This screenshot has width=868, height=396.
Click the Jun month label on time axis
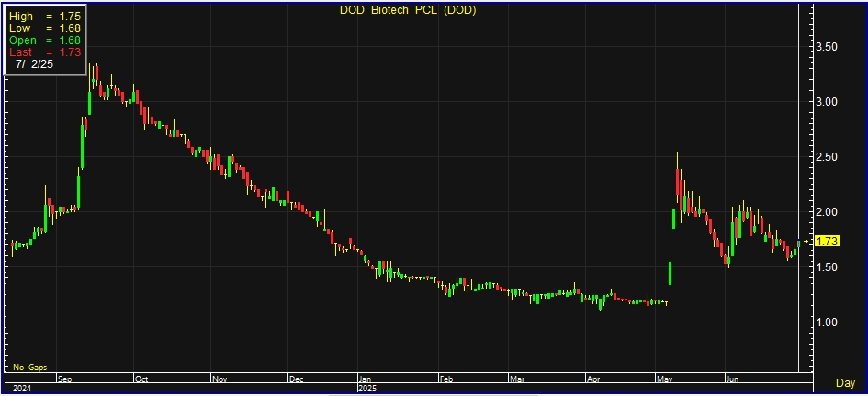tap(732, 379)
